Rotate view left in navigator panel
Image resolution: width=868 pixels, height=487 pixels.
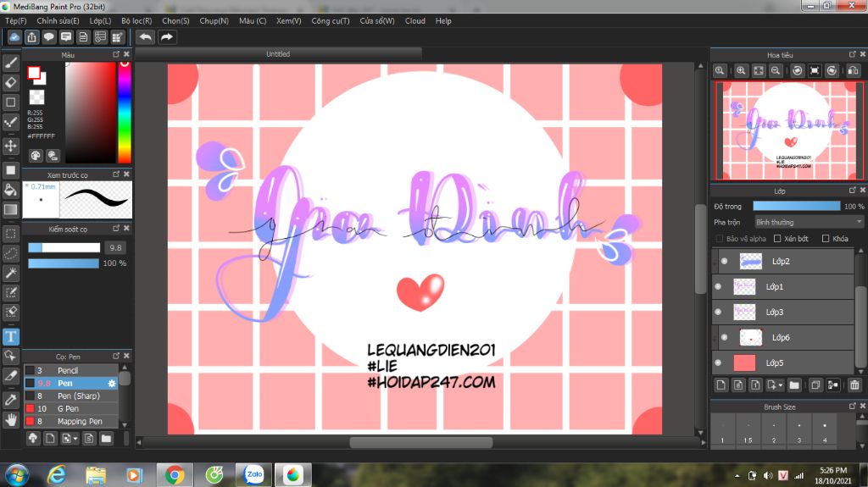coord(797,71)
